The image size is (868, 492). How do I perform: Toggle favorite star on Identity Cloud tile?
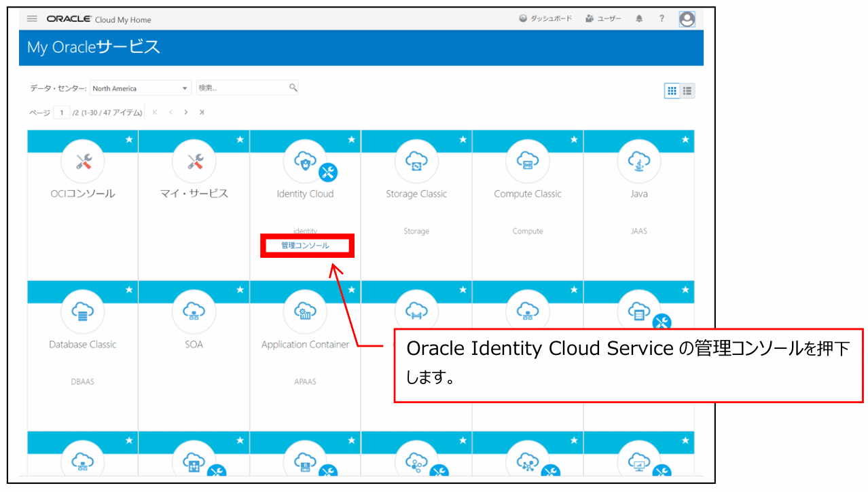click(x=351, y=139)
